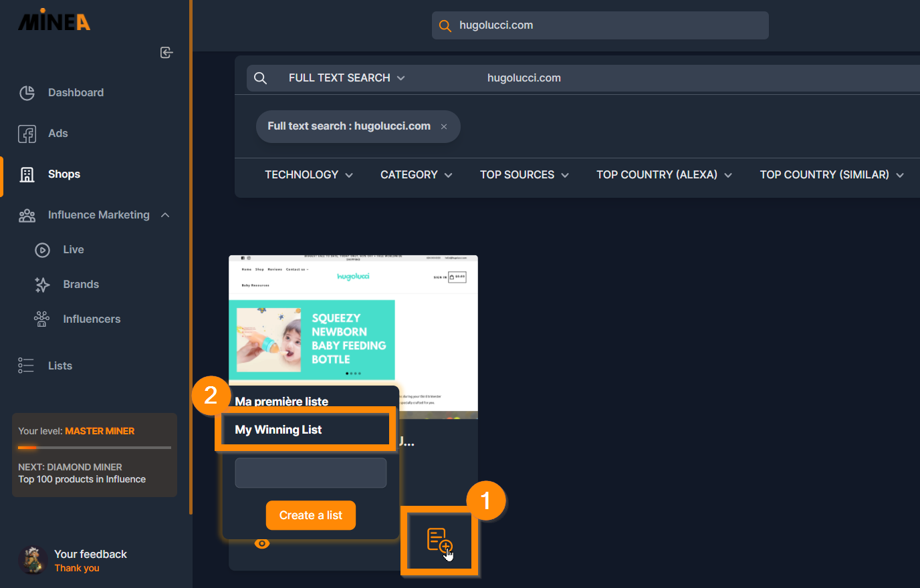
Task: Click the Lists bullet icon
Action: pos(26,365)
